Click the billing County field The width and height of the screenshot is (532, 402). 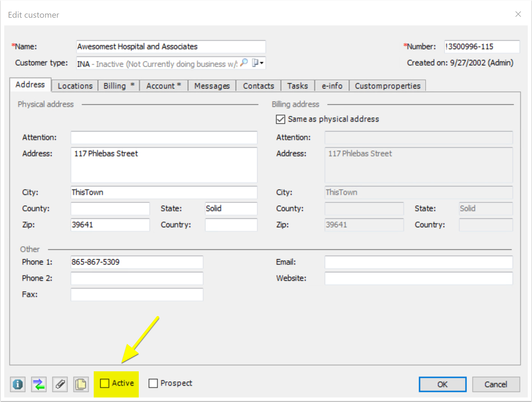pos(364,209)
